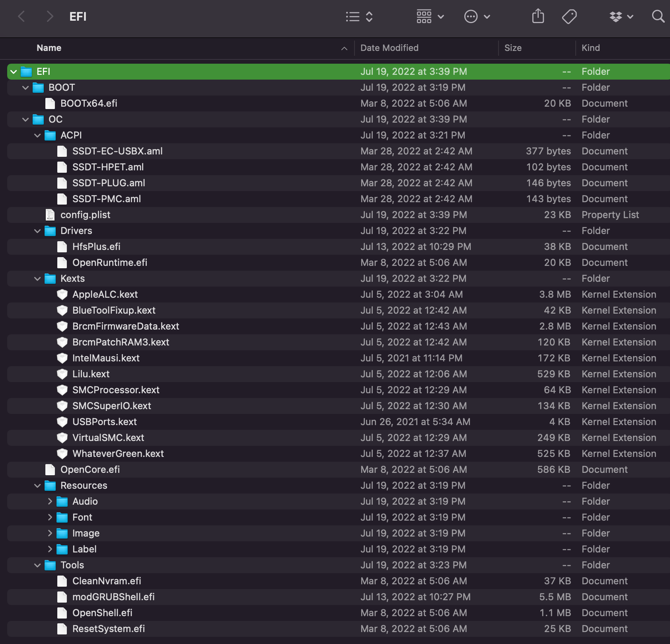Select the modGRUBShell.efi file name
This screenshot has height=644, width=670.
(x=113, y=597)
